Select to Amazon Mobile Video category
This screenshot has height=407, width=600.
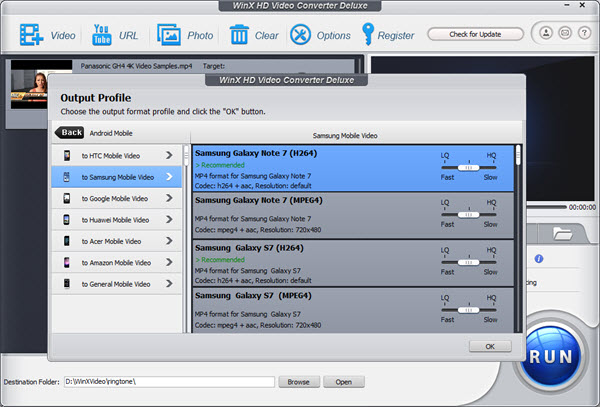(117, 262)
